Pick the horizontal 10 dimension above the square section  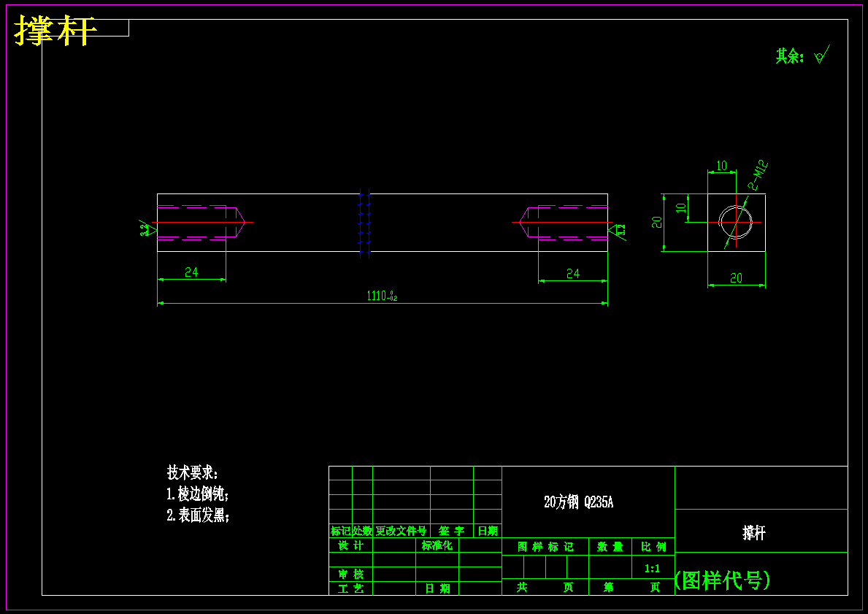click(721, 166)
